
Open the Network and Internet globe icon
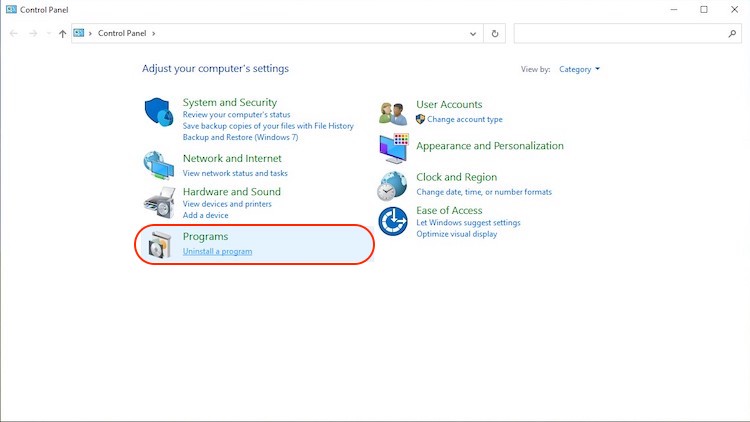[158, 165]
